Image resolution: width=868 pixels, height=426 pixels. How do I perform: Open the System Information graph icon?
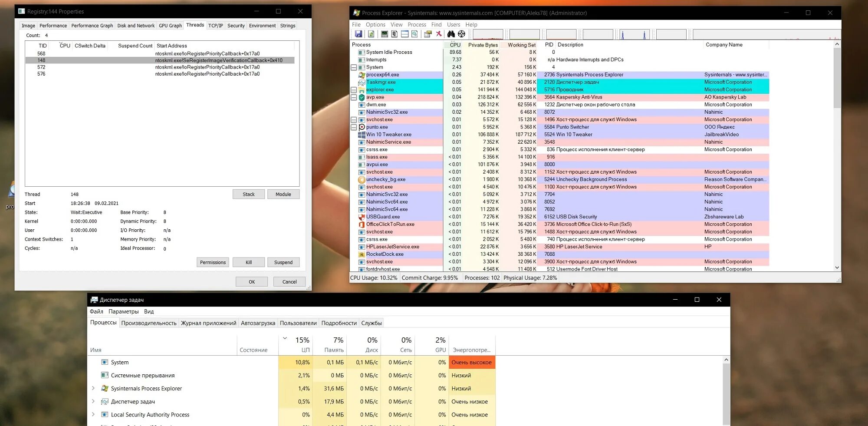(385, 34)
